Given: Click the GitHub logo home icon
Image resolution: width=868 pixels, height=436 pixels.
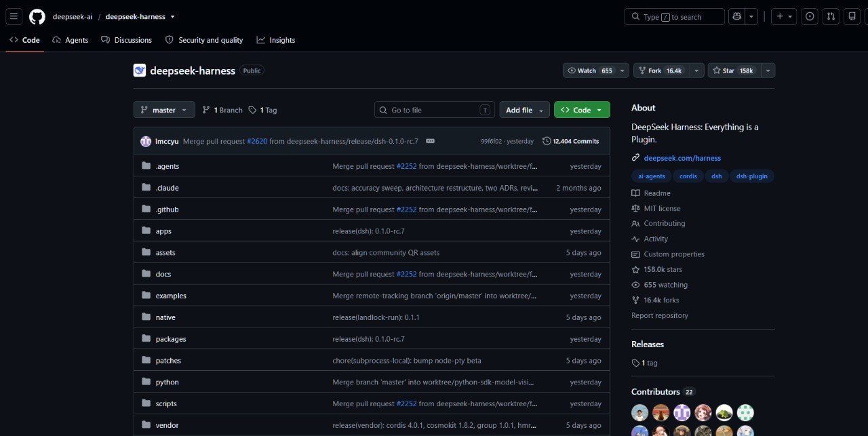Looking at the screenshot, I should click(37, 17).
